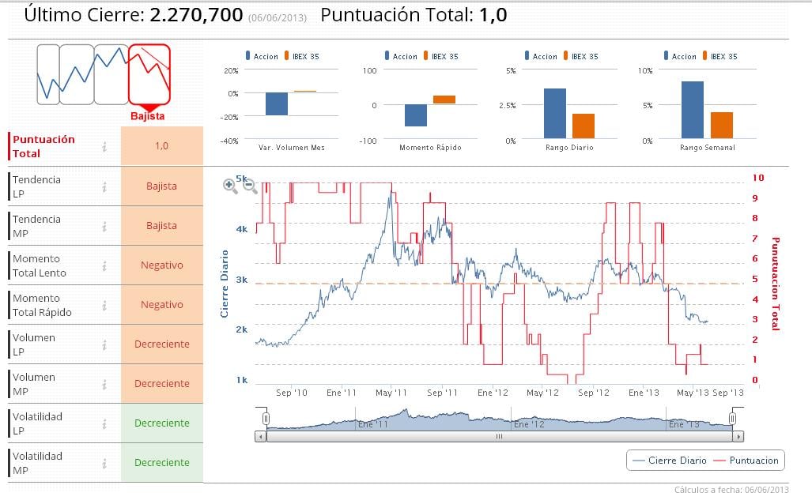812x504 pixels.
Task: Open info icon for Tendencia LP row
Action: pyautogui.click(x=104, y=186)
